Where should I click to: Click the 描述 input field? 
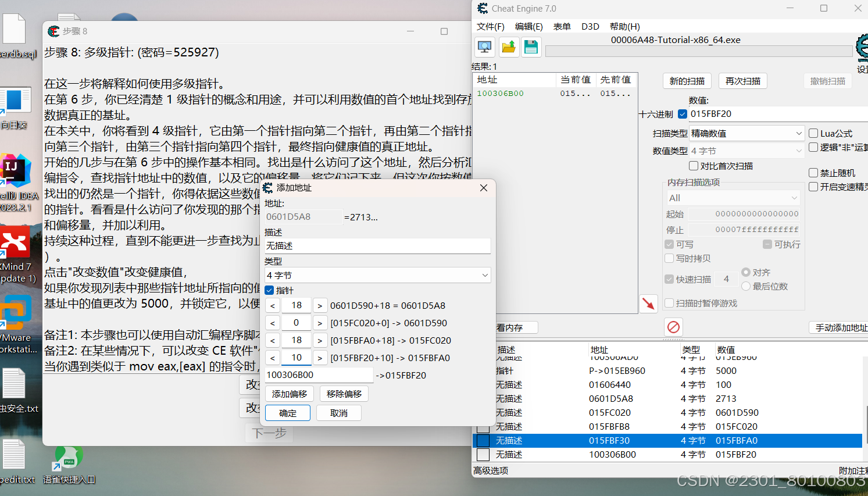click(377, 246)
